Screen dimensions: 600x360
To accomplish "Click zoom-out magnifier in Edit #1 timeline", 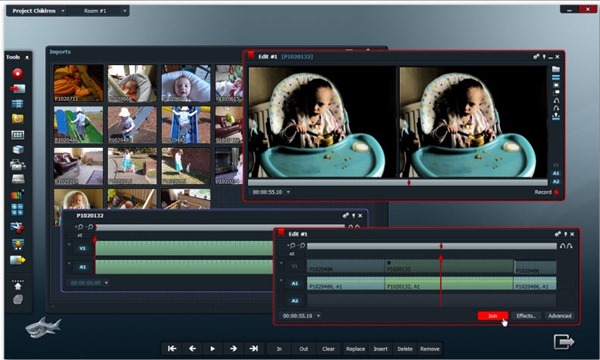I will click(x=302, y=246).
